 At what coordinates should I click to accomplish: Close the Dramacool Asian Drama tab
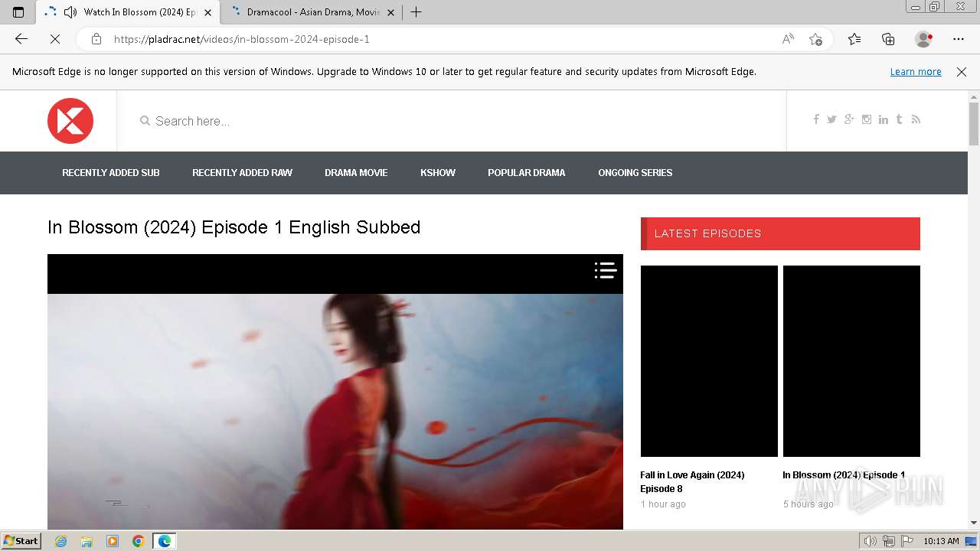[390, 12]
